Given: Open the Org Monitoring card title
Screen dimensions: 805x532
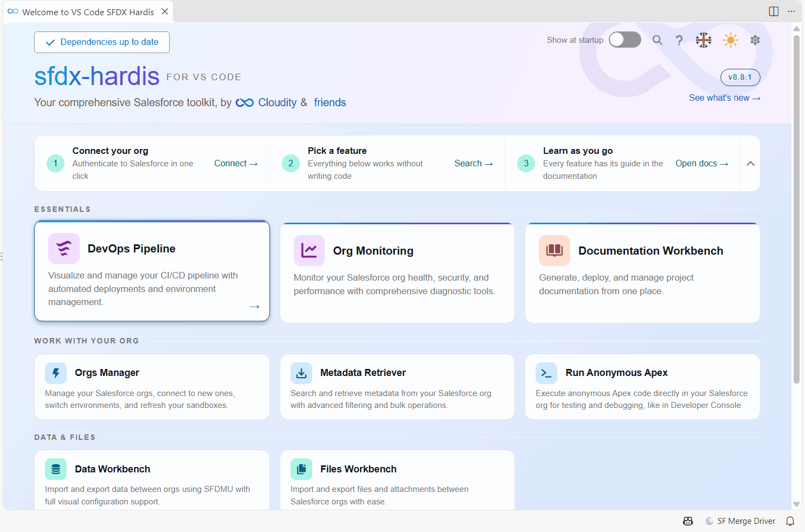Looking at the screenshot, I should coord(373,251).
